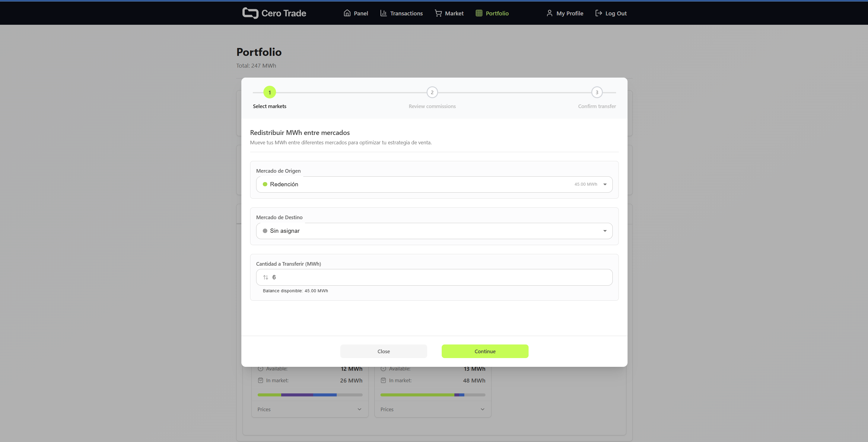Click the My Profile user icon
Screen dimensions: 868x442
pos(549,13)
